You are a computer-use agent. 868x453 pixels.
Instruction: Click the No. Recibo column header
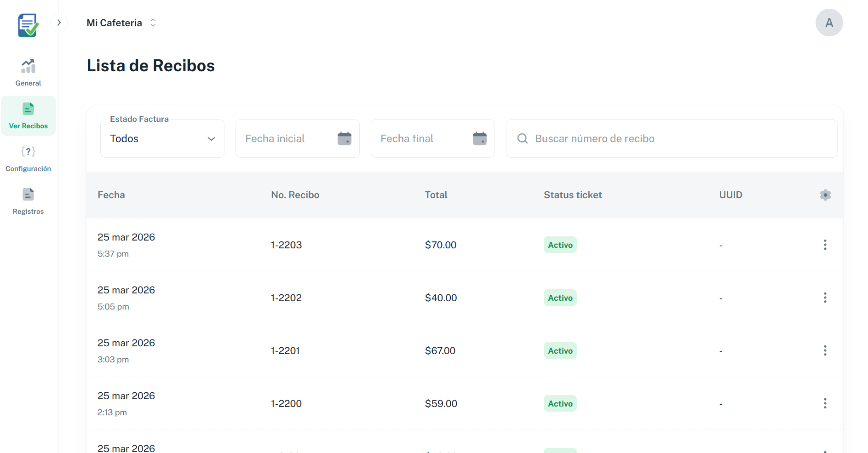point(295,195)
